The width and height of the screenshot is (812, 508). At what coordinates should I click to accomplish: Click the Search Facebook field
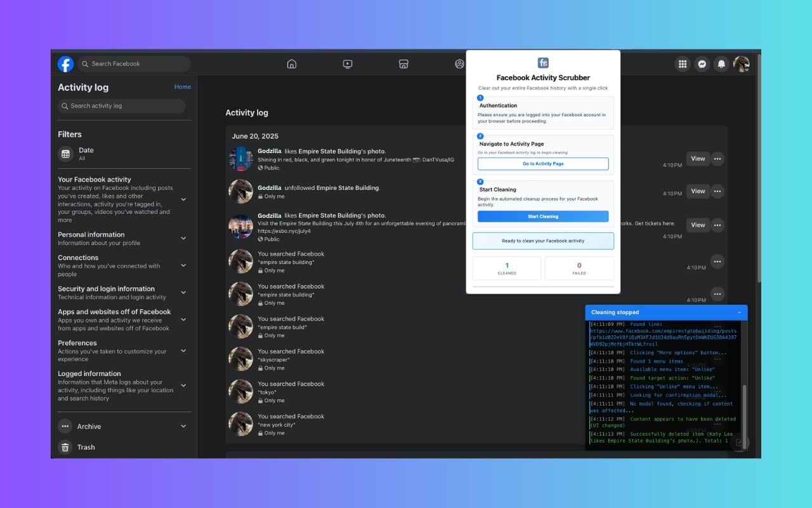[x=134, y=63]
